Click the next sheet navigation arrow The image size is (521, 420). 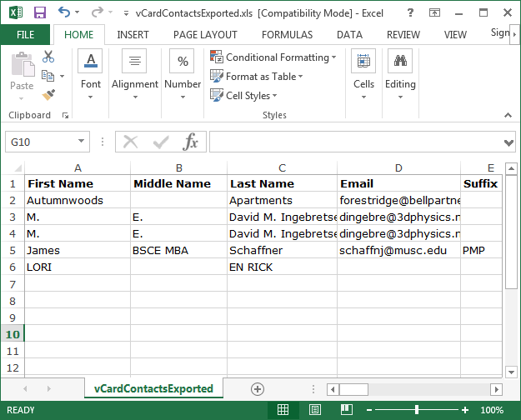click(49, 388)
